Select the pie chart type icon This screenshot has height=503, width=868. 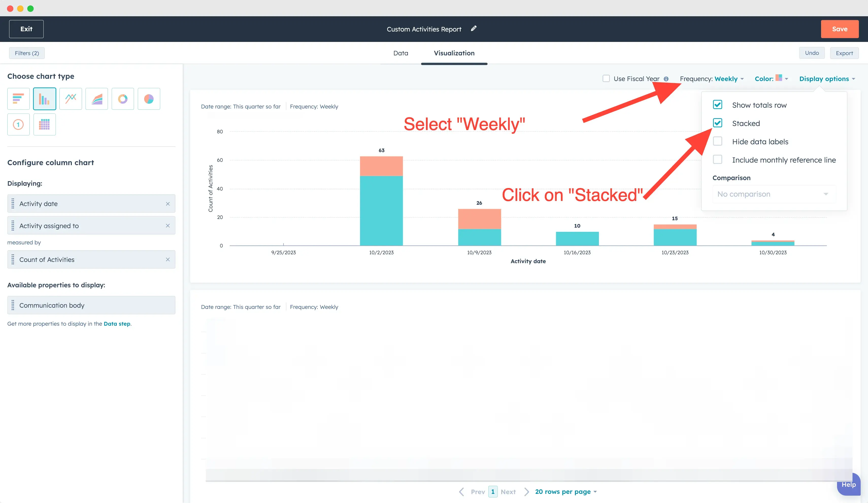[x=149, y=99]
